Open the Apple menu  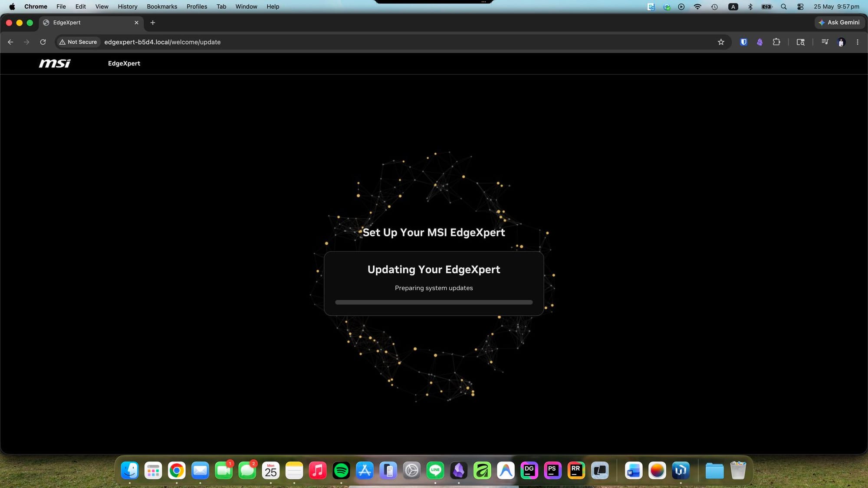tap(12, 7)
